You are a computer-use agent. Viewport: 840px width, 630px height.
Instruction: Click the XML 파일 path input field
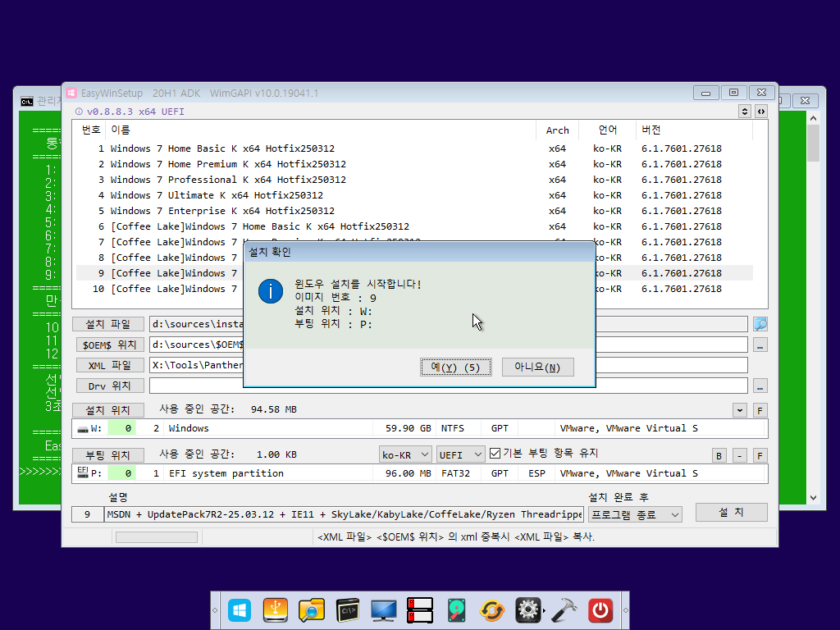[449, 365]
